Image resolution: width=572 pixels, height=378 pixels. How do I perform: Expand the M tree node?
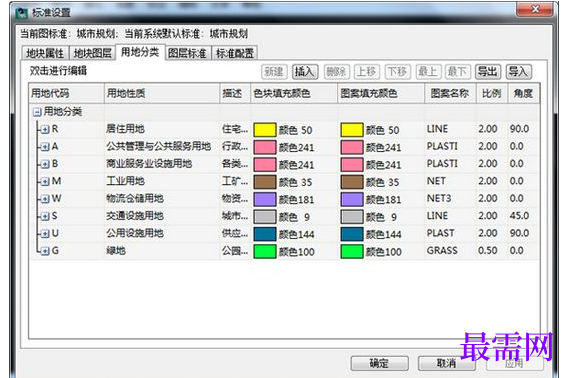(45, 182)
